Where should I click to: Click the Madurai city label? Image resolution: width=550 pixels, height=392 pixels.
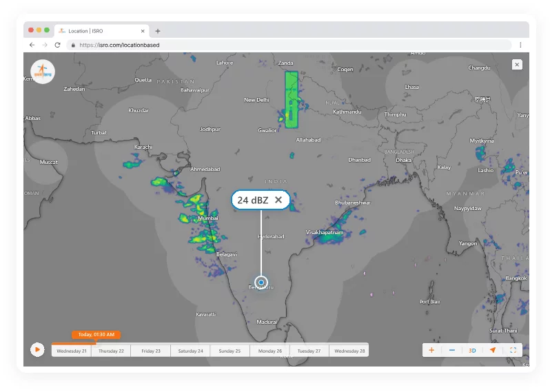pos(267,322)
